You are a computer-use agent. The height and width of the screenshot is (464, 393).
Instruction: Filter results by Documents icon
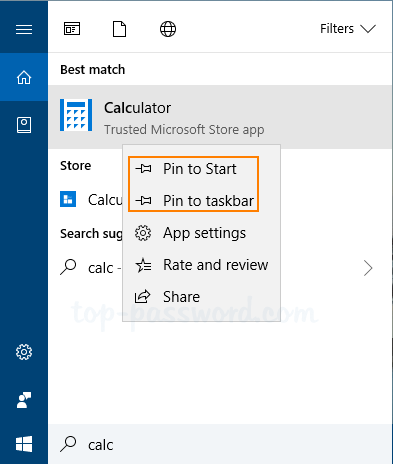pyautogui.click(x=119, y=29)
